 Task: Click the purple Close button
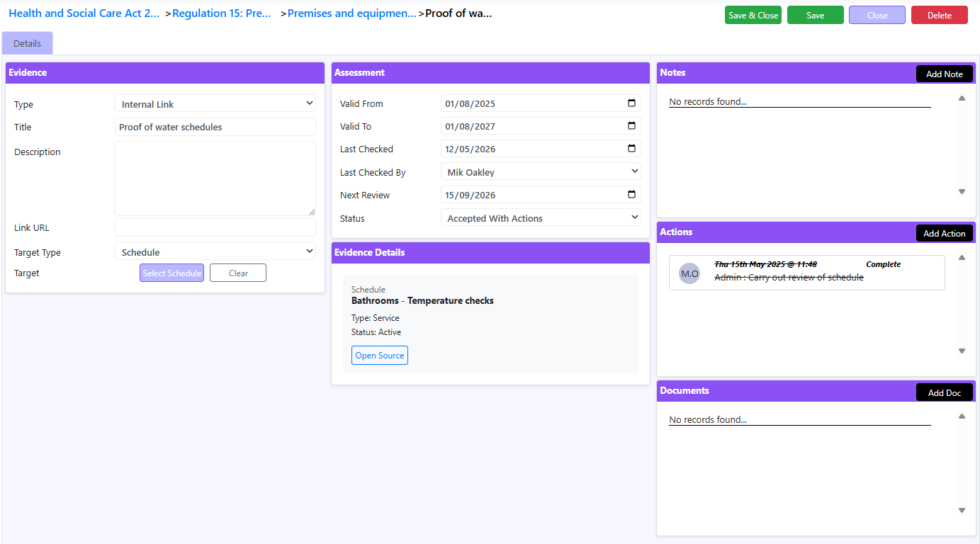[877, 15]
